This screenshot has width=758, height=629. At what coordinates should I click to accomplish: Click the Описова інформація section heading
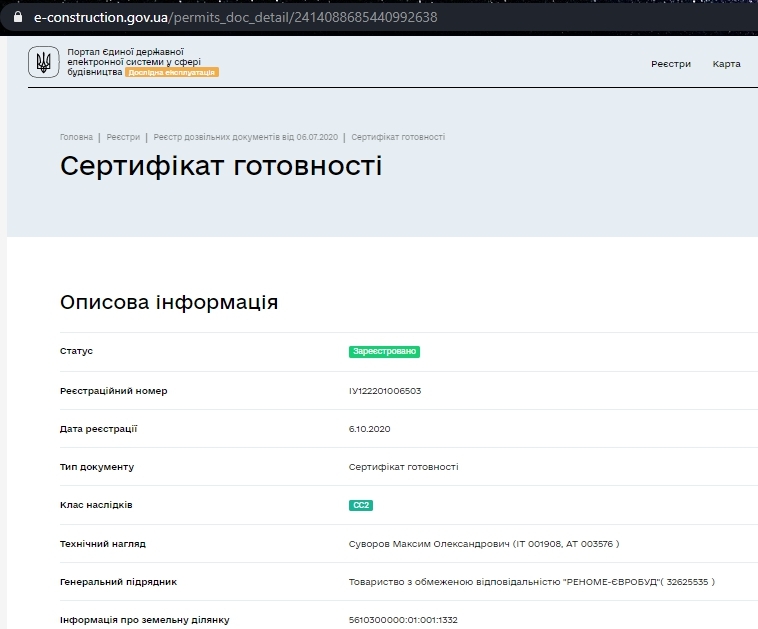click(x=169, y=302)
